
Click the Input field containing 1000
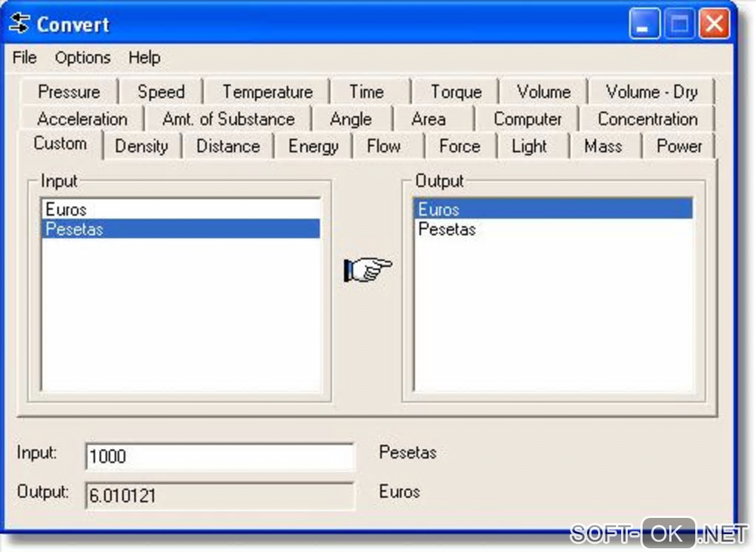click(x=219, y=456)
